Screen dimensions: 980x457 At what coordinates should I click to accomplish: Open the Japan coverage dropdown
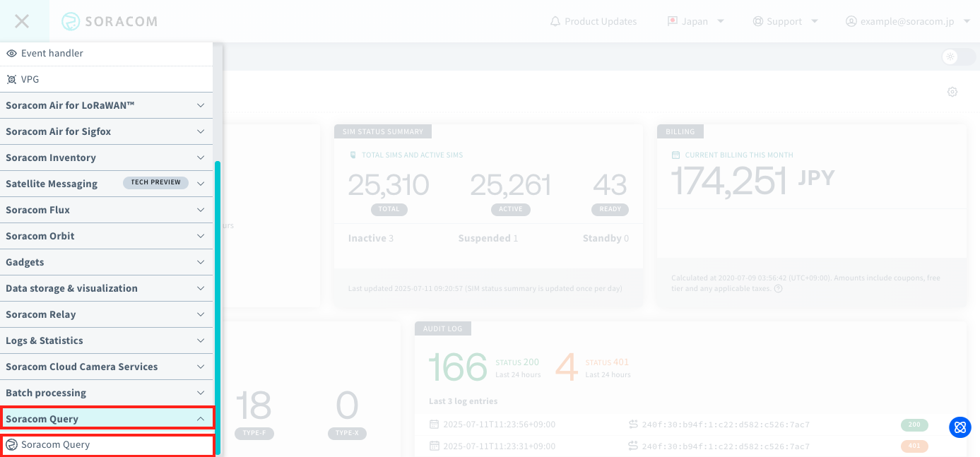696,21
